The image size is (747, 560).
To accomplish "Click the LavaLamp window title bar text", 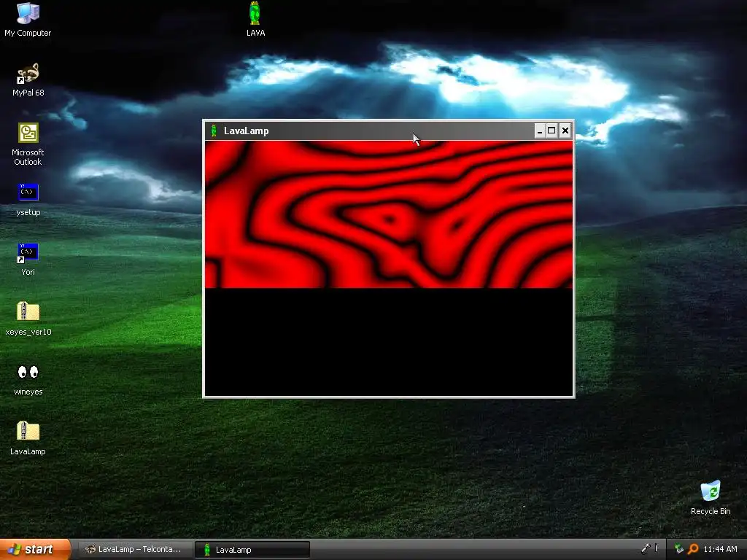I will click(x=247, y=131).
